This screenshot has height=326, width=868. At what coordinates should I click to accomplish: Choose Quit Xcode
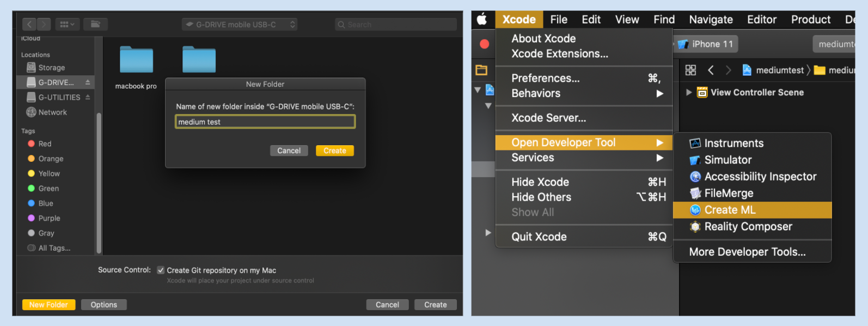[x=584, y=237]
